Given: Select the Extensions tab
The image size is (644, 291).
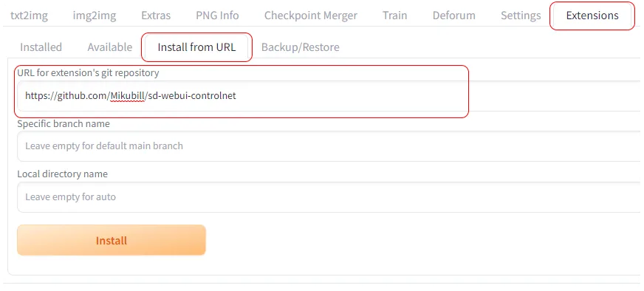Looking at the screenshot, I should [x=592, y=16].
